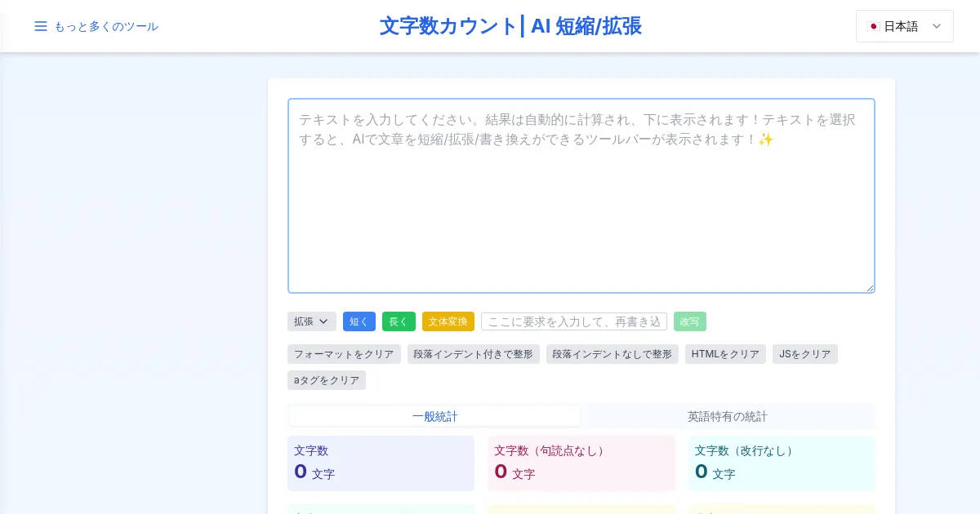The height and width of the screenshot is (514, 980).
Task: Expand the 拡張 mode dropdown
Action: point(311,321)
